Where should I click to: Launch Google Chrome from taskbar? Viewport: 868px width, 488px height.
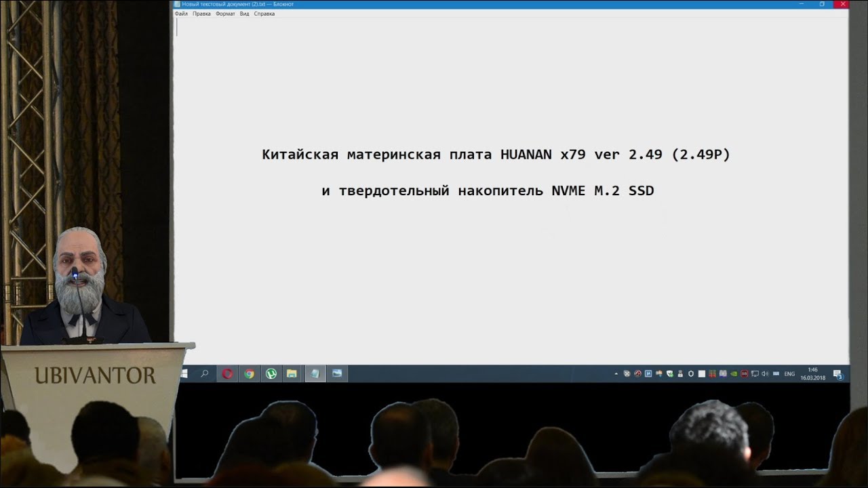click(x=249, y=373)
